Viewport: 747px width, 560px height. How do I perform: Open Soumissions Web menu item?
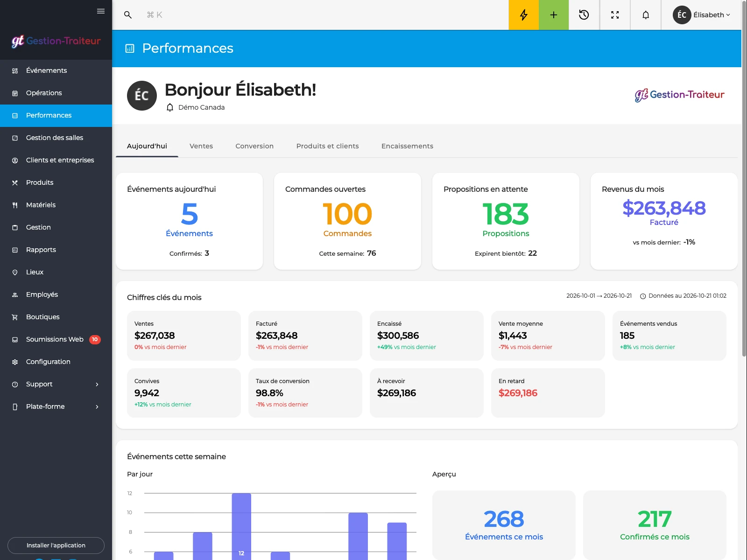coord(56,339)
